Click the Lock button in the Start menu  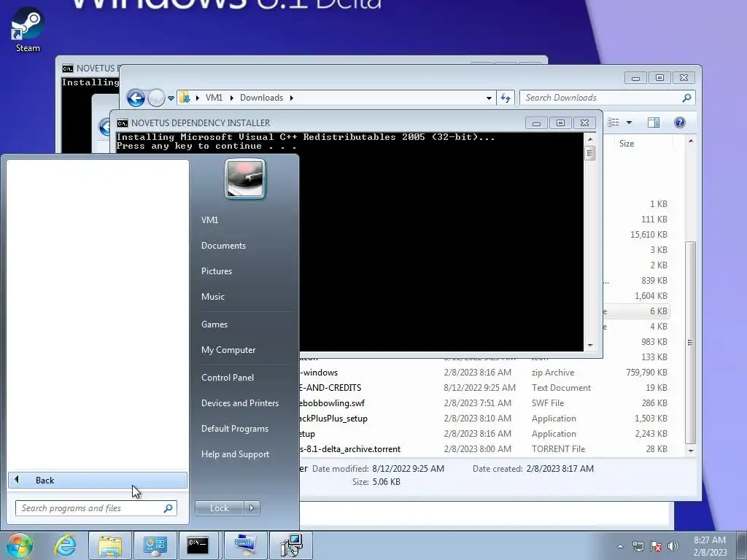pyautogui.click(x=219, y=508)
